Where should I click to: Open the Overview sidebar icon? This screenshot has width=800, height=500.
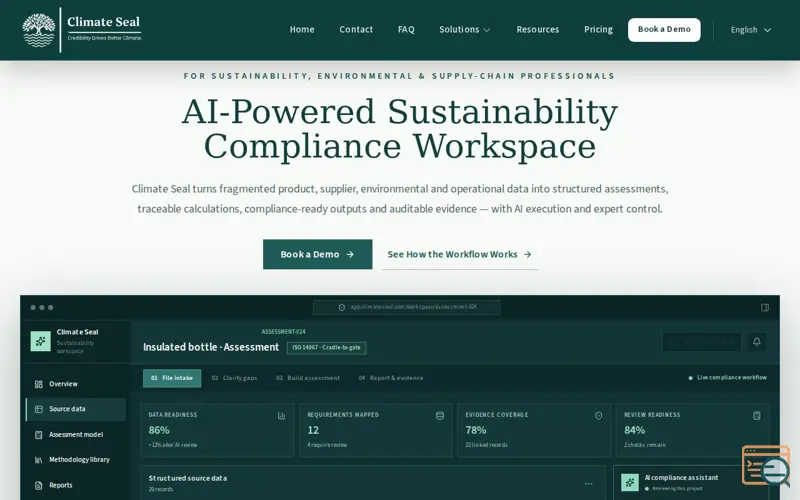coord(39,384)
